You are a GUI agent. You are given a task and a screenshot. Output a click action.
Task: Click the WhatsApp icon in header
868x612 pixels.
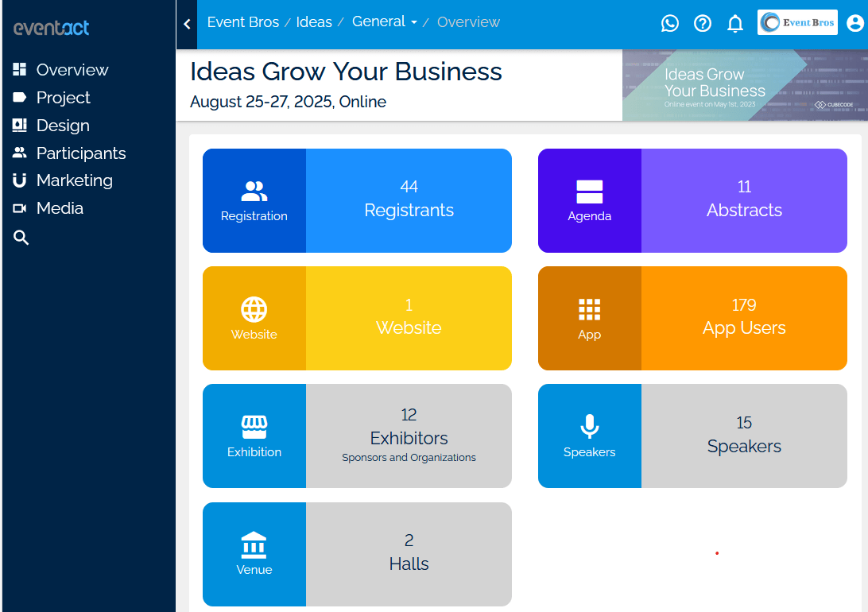coord(670,24)
